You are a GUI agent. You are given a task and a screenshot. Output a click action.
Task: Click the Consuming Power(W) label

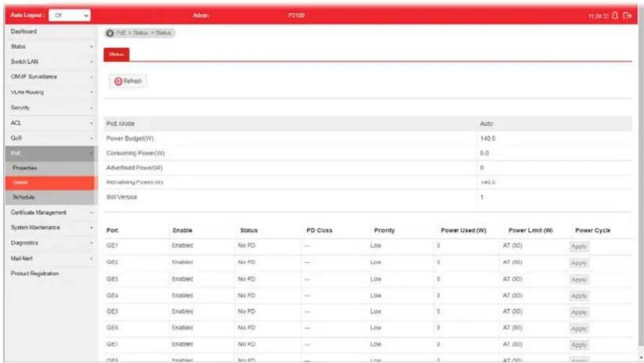135,153
